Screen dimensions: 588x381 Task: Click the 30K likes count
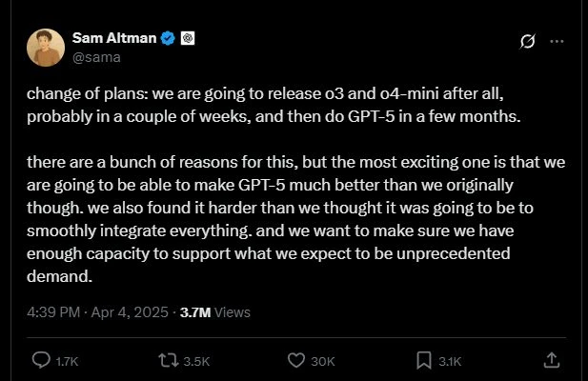(323, 361)
